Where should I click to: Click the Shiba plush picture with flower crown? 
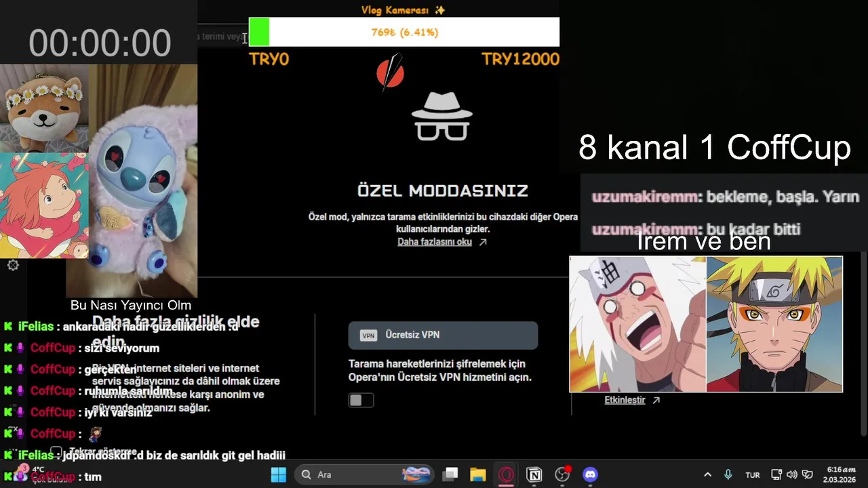tap(44, 108)
